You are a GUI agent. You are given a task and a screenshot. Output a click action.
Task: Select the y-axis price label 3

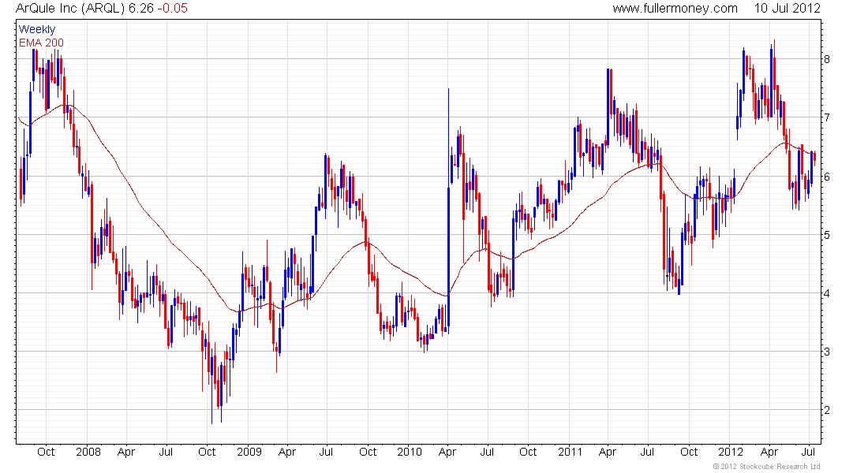tap(827, 352)
